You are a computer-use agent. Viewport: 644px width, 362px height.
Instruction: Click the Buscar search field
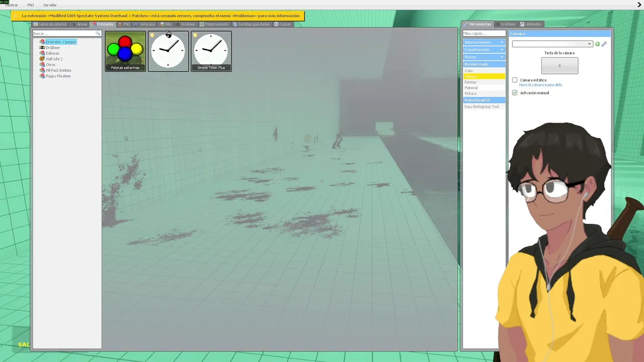67,34
